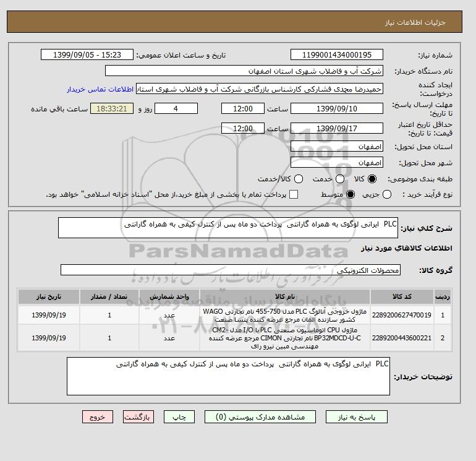Screen dimensions: 476x461
Task: Click the توضیحات خریدار text area
Action: [228, 376]
